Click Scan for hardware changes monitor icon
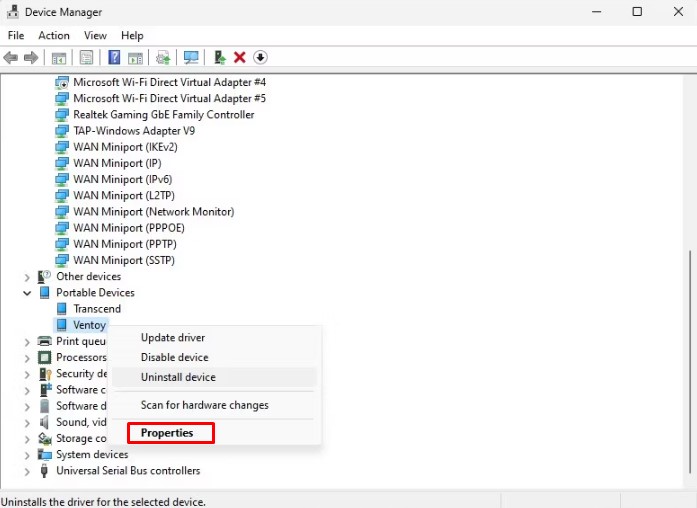Image resolution: width=697 pixels, height=508 pixels. click(191, 57)
